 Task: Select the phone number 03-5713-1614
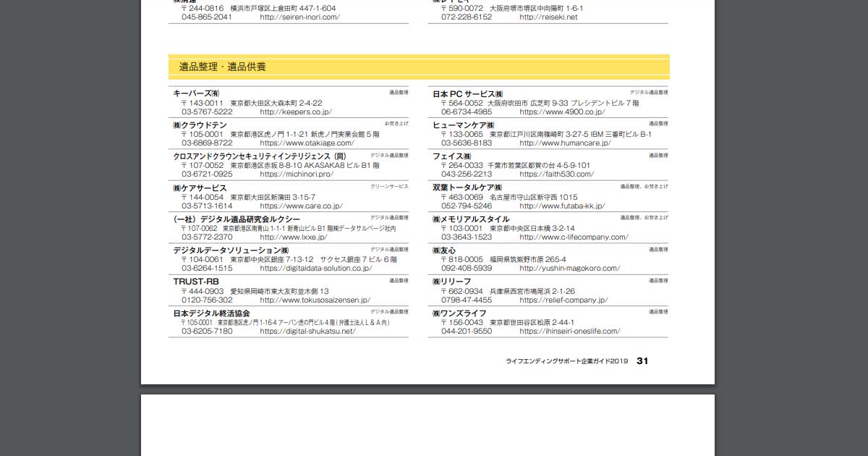point(207,206)
